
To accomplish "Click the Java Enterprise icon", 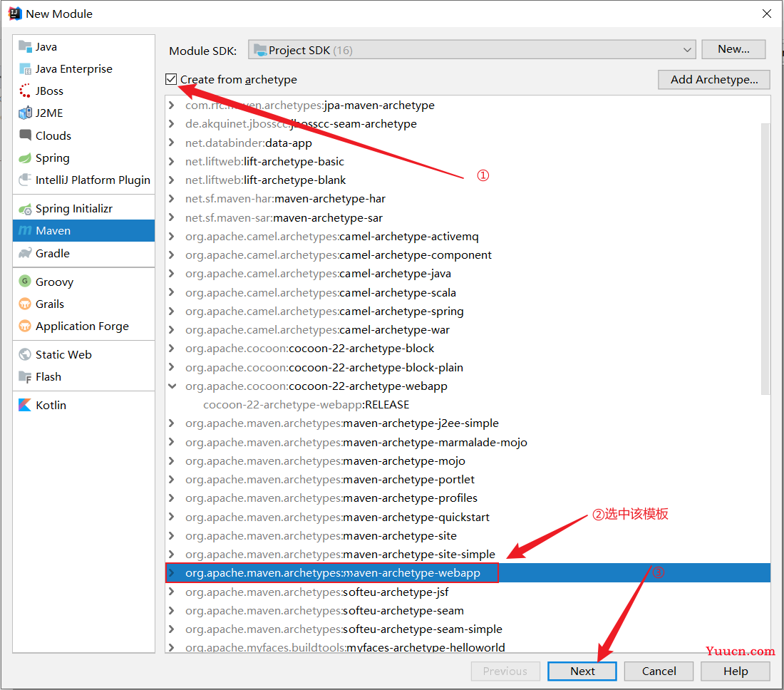I will click(x=25, y=68).
